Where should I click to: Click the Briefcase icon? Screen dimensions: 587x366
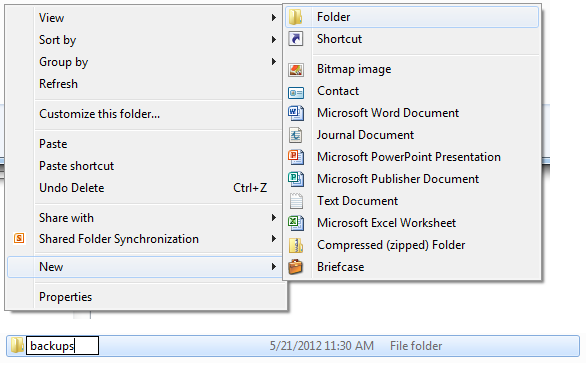tap(295, 267)
